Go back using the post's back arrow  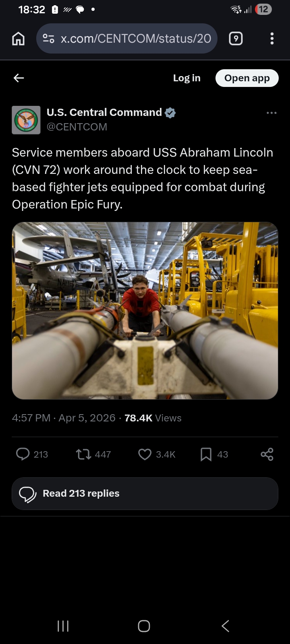(x=19, y=78)
